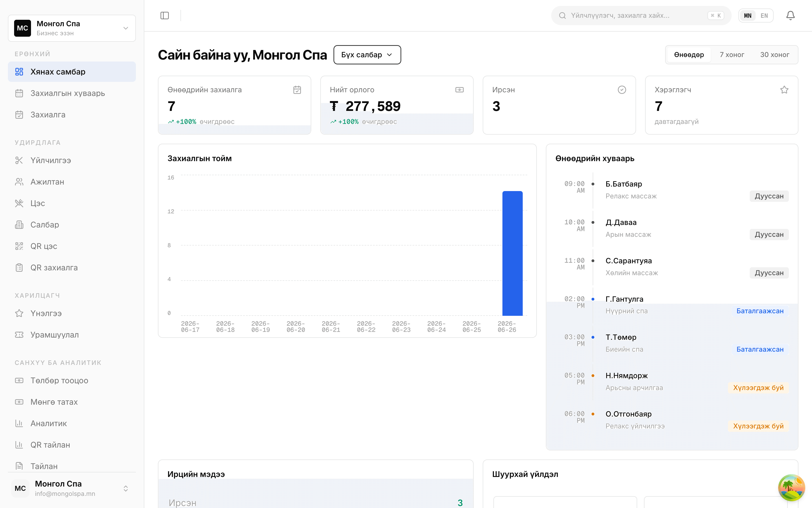Click the QR захиалга clipboard icon
The image size is (812, 508).
click(x=19, y=268)
